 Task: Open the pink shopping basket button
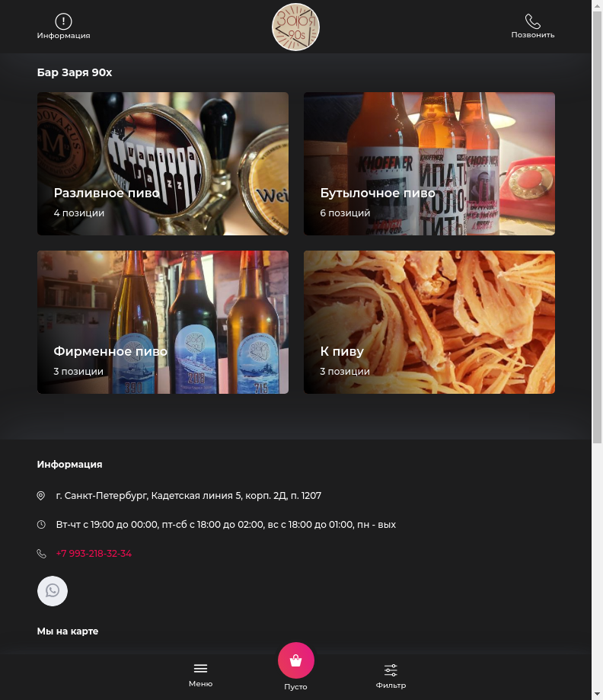(296, 660)
